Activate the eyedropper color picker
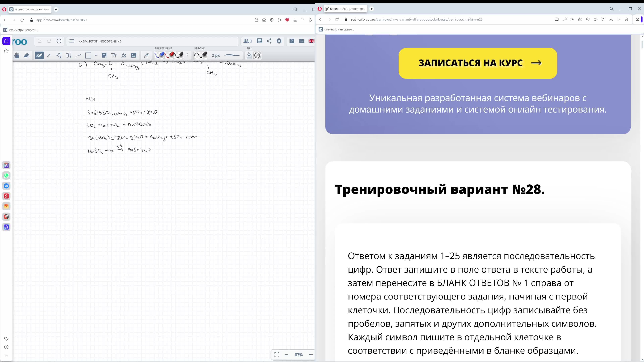 (x=146, y=55)
